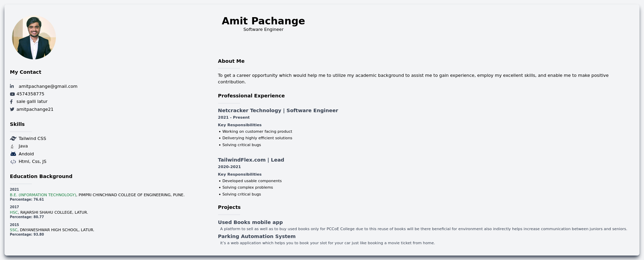Click the Amit Pachange name heading
Screen dimensions: 644x260
(263, 21)
